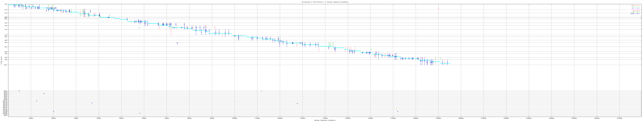Select the blue point near 128Mbp in chromosome rows
This screenshot has height=121, width=644.
(297, 104)
